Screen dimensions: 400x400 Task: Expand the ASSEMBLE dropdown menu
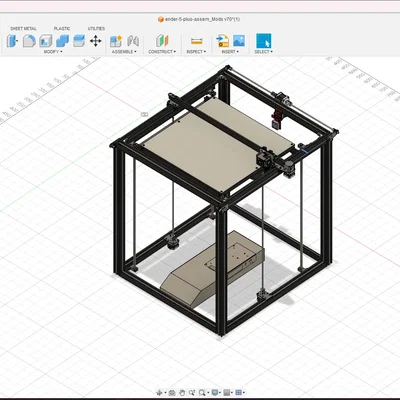point(124,52)
